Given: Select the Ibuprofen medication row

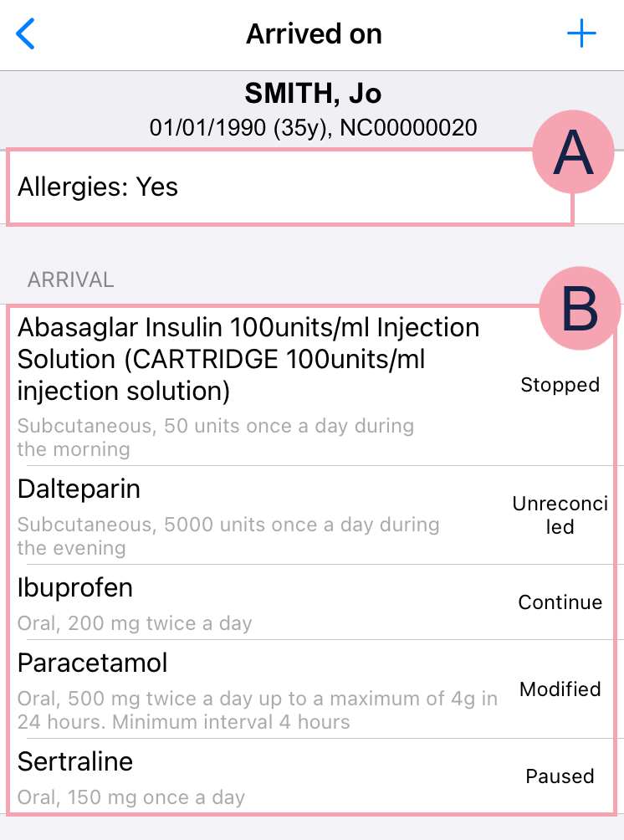Looking at the screenshot, I should [x=312, y=602].
